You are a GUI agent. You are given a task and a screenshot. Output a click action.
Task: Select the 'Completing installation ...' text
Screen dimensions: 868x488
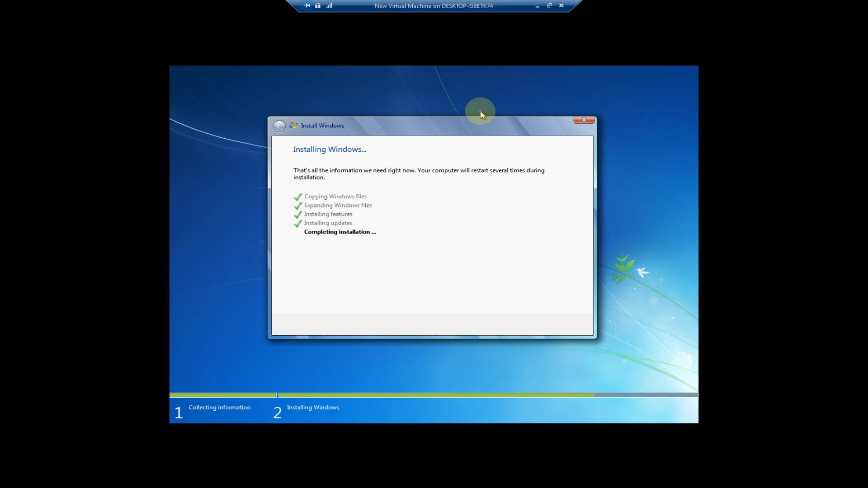[x=340, y=232]
